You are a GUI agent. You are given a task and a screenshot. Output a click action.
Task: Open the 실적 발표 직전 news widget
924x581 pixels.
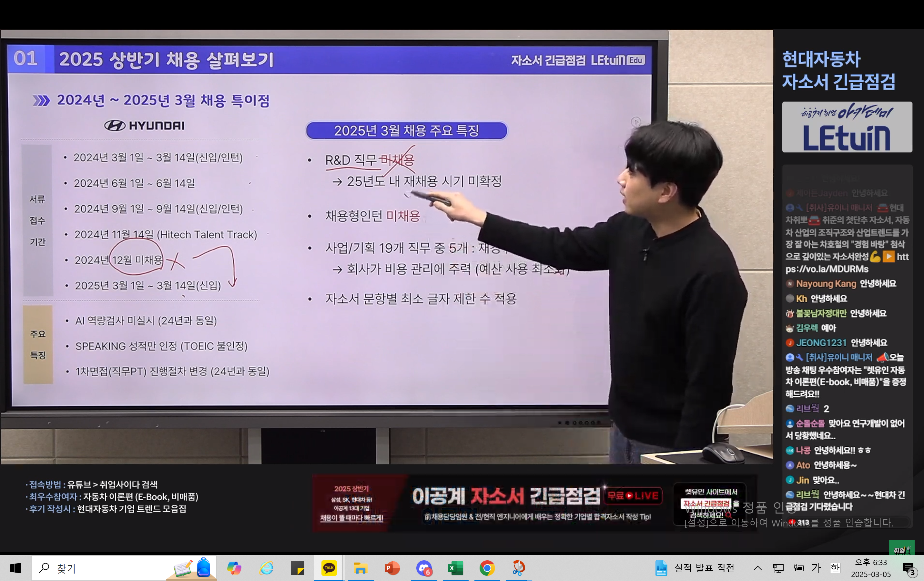coord(694,568)
